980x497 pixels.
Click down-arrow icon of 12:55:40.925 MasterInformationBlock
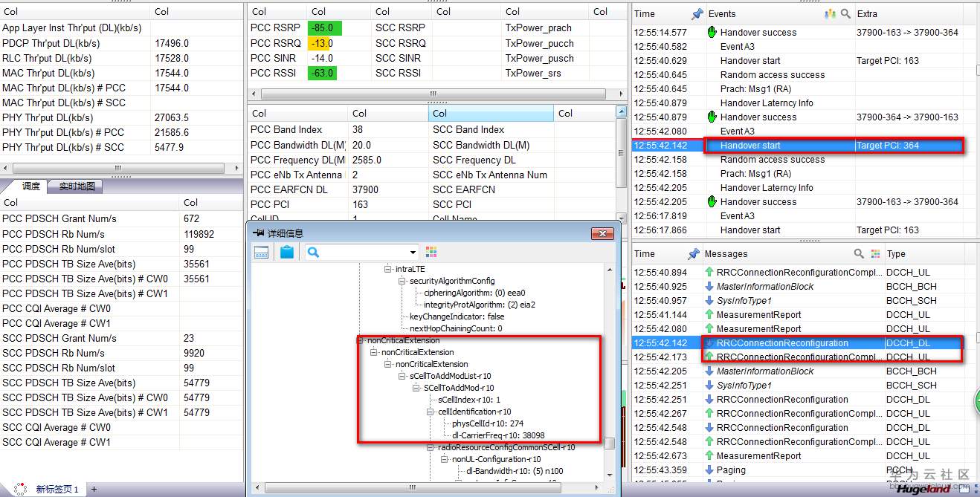709,286
